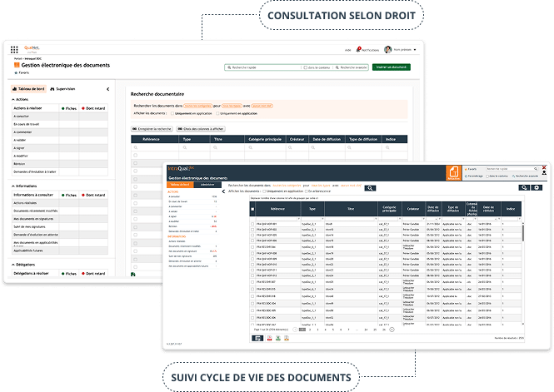Click the dark search magnifier button
This screenshot has height=392, width=554.
tap(371, 189)
